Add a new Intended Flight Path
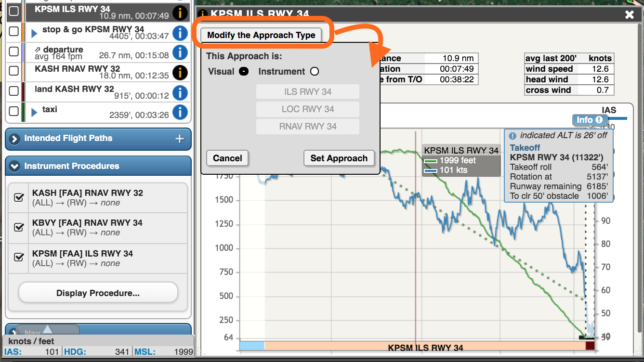 click(180, 139)
